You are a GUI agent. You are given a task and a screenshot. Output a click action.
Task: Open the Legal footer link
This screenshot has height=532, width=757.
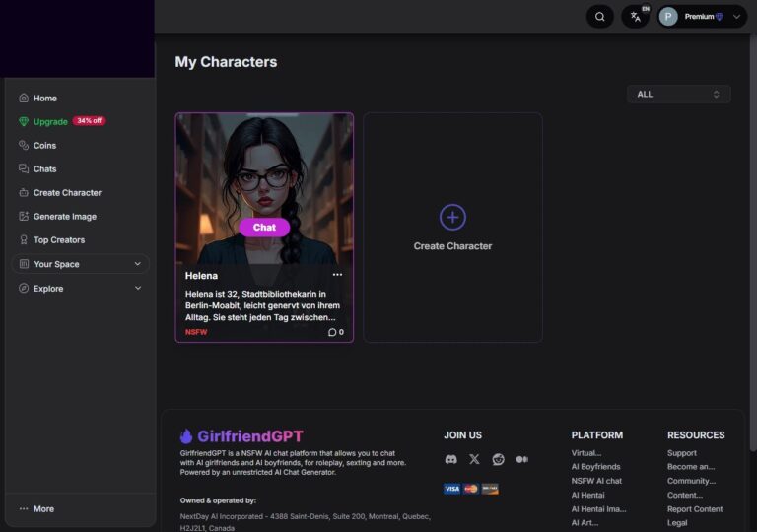[x=677, y=523]
